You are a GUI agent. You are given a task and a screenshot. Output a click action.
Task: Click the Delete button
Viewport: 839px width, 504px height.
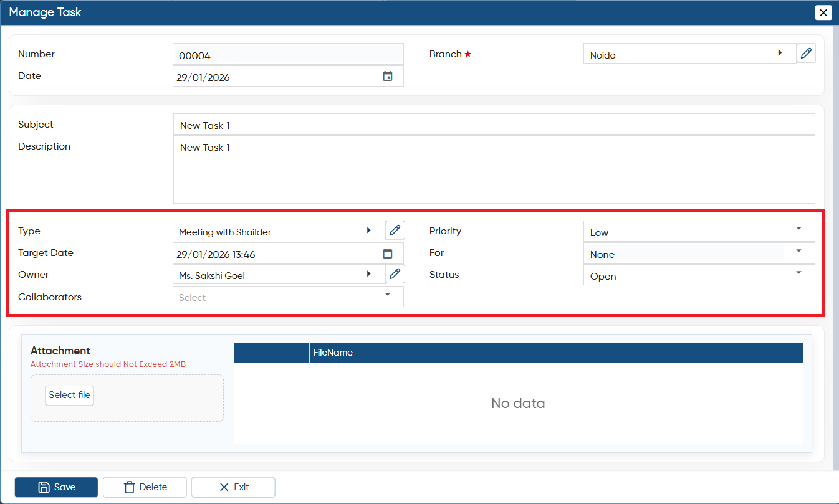145,487
